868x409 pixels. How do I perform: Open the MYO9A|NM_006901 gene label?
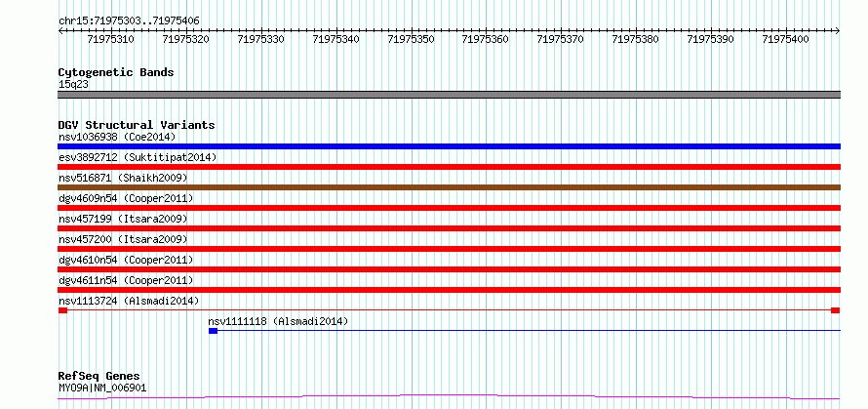(x=102, y=388)
